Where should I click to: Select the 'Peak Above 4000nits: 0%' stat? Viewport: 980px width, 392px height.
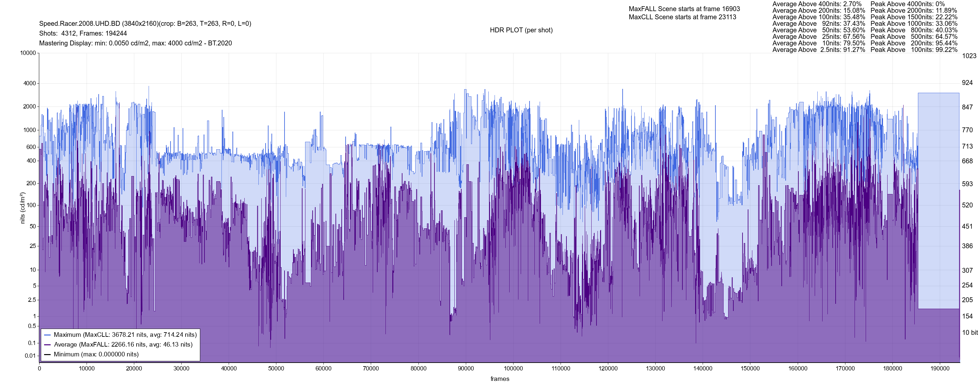907,4
